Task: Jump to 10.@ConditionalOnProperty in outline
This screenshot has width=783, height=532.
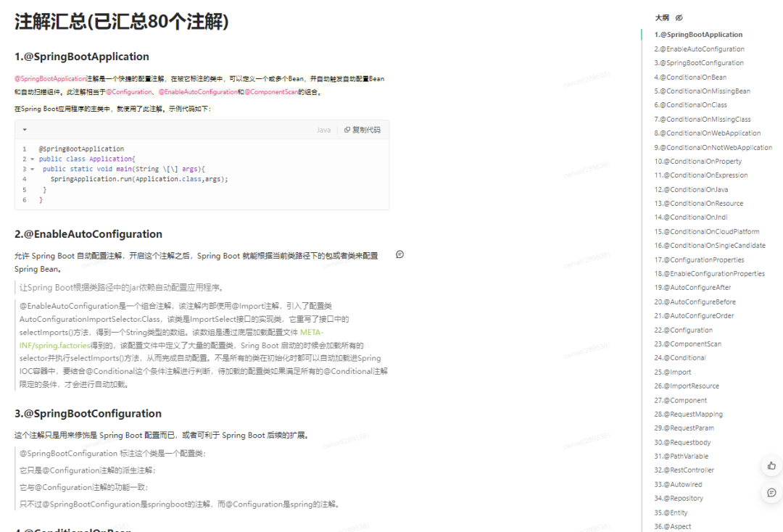Action: [x=697, y=161]
